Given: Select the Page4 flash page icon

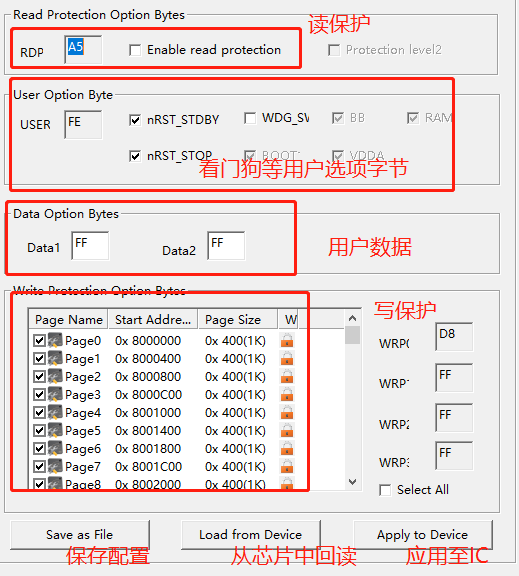Looking at the screenshot, I should coord(55,413).
